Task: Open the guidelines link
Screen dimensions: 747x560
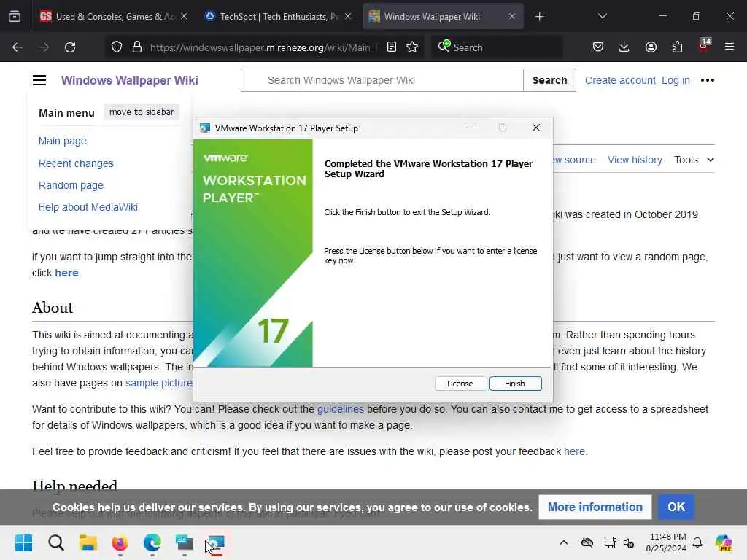Action: 341,409
